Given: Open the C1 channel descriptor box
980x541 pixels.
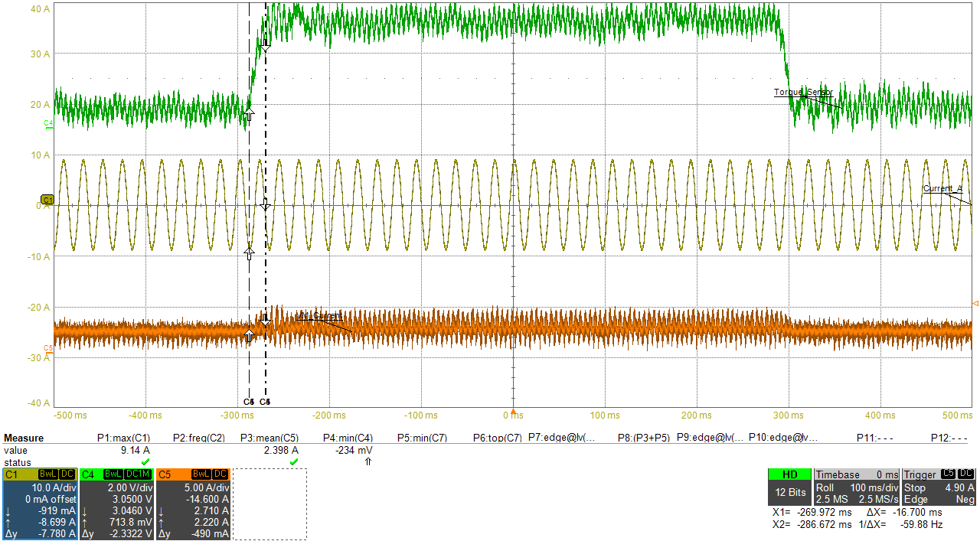Looking at the screenshot, I should pos(40,504).
